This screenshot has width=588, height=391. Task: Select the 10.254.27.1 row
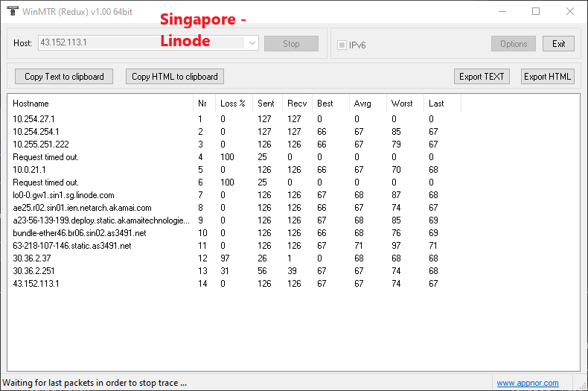point(234,119)
